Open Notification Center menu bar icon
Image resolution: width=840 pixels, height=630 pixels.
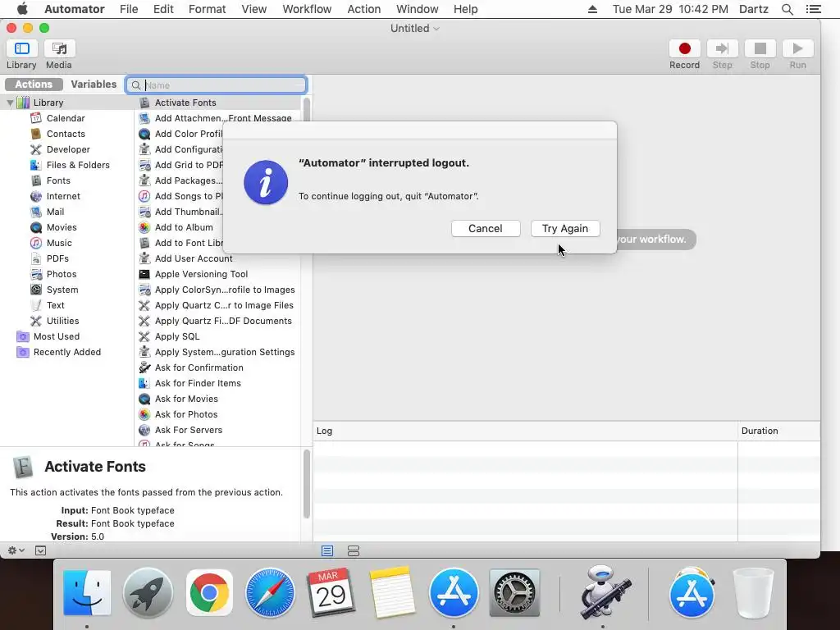click(x=813, y=9)
